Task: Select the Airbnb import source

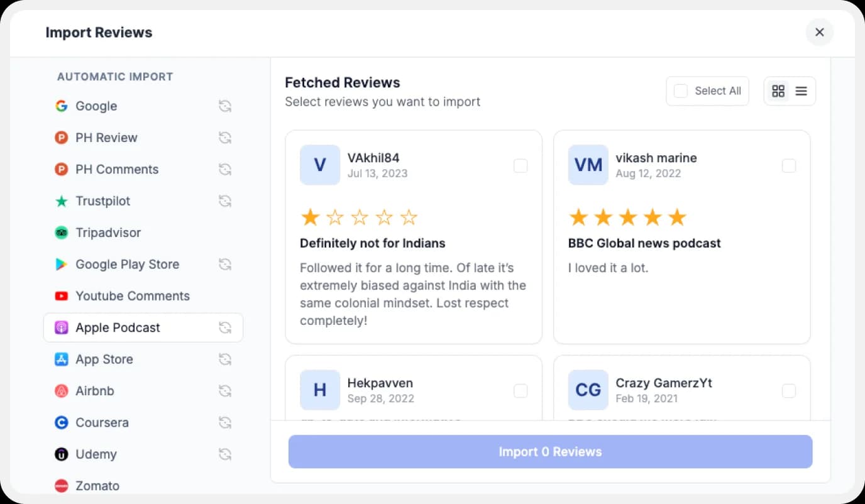Action: tap(95, 391)
